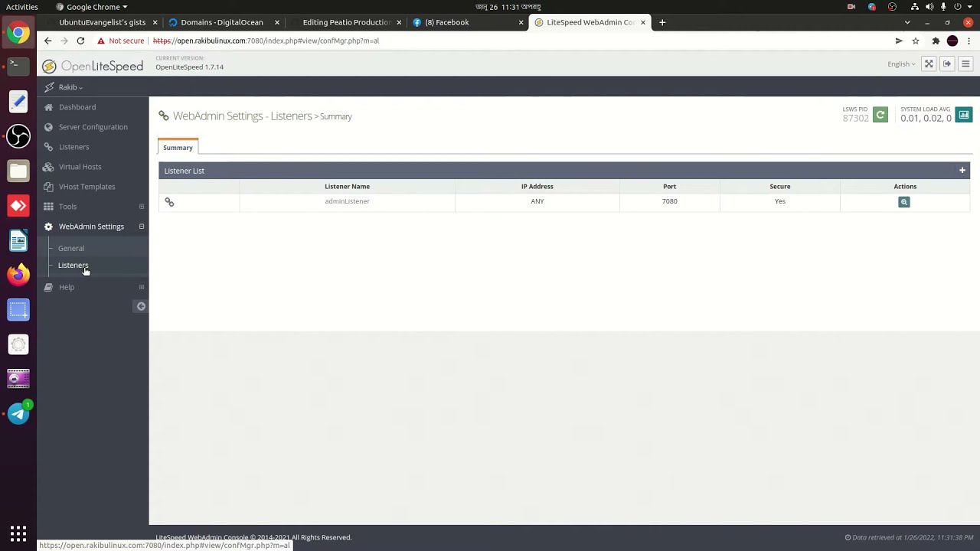Click green graceful restart button
Screen dimensions: 980x551
pyautogui.click(x=880, y=116)
